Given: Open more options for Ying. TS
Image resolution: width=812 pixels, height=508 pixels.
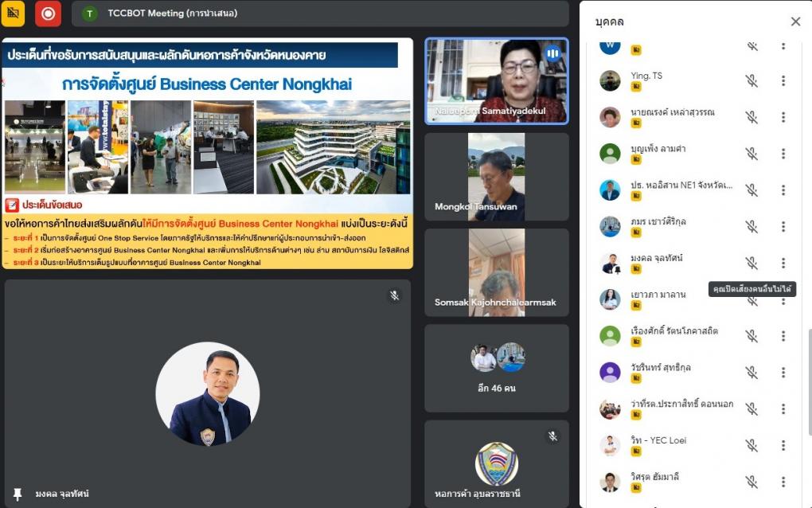Looking at the screenshot, I should coord(783,80).
